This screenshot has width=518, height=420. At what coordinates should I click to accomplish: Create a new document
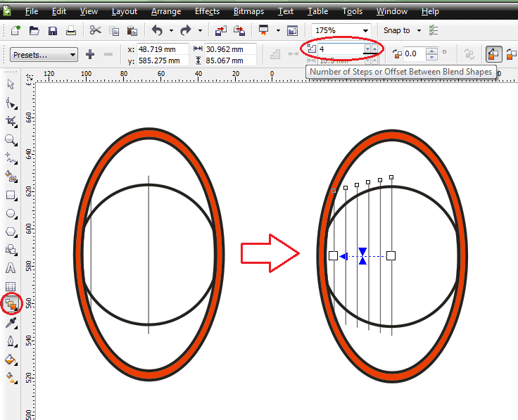click(x=15, y=30)
